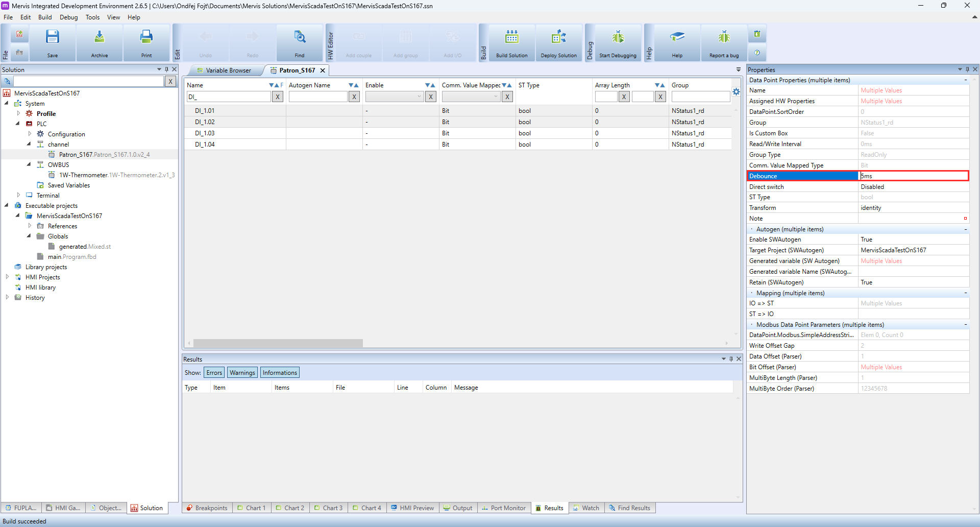Clear the Name filter with X button
Image resolution: width=980 pixels, height=527 pixels.
point(277,97)
